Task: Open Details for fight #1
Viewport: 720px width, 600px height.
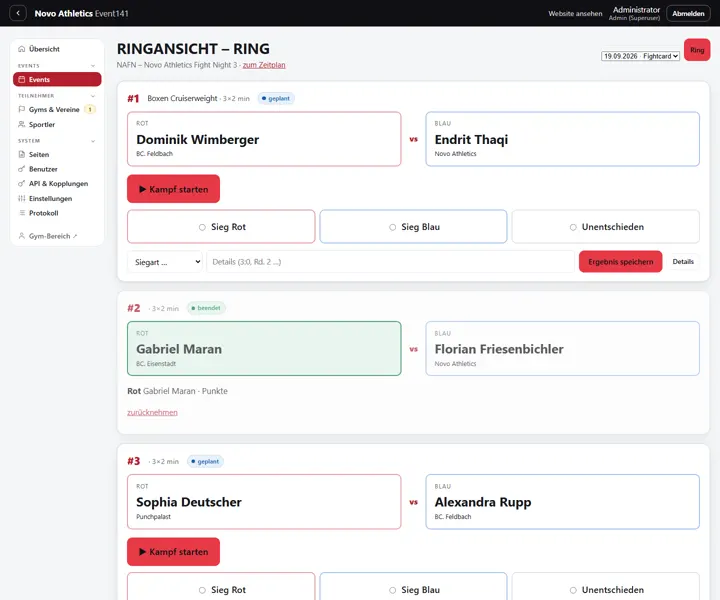Action: 683,262
